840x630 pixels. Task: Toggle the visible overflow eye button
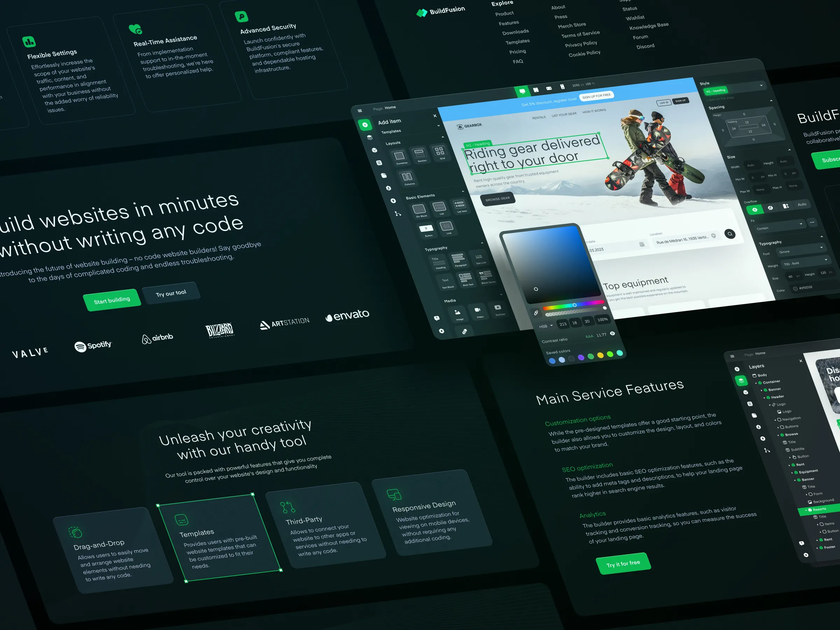(x=755, y=210)
